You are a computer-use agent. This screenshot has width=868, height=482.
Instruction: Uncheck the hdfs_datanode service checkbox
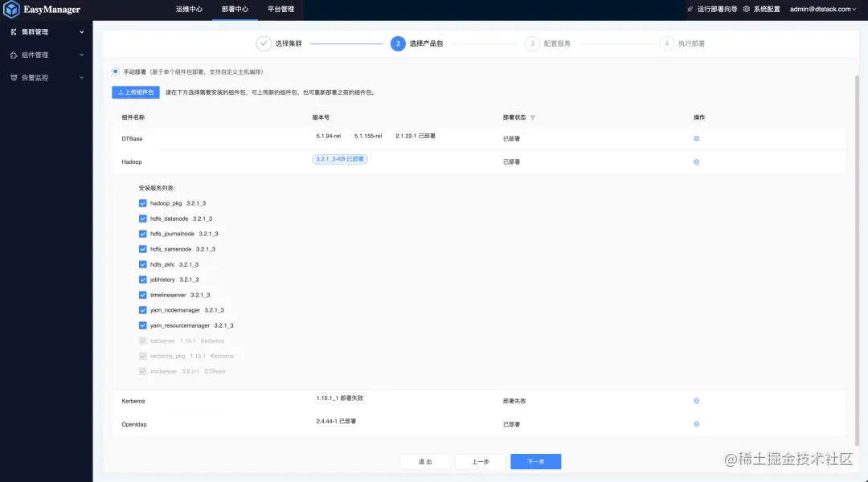[x=143, y=219]
